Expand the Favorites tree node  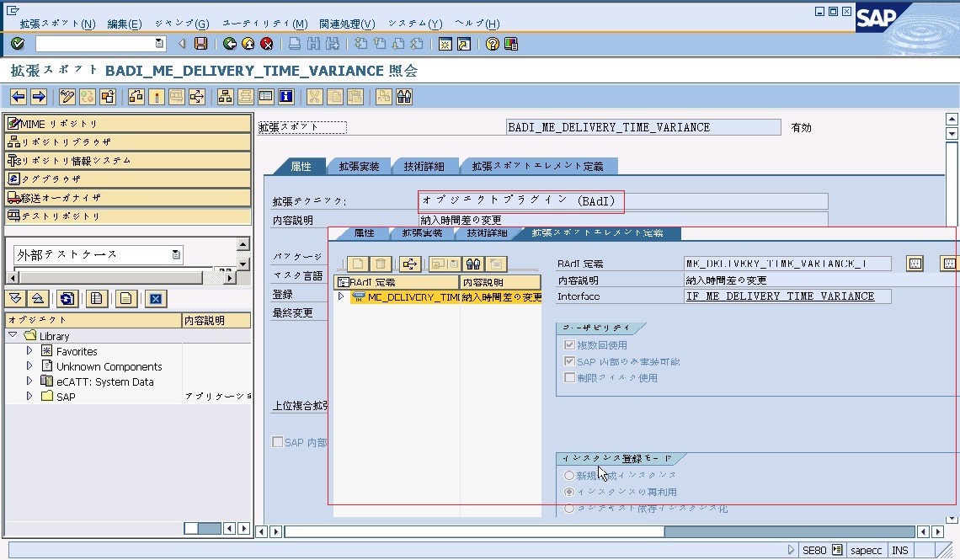(x=30, y=351)
